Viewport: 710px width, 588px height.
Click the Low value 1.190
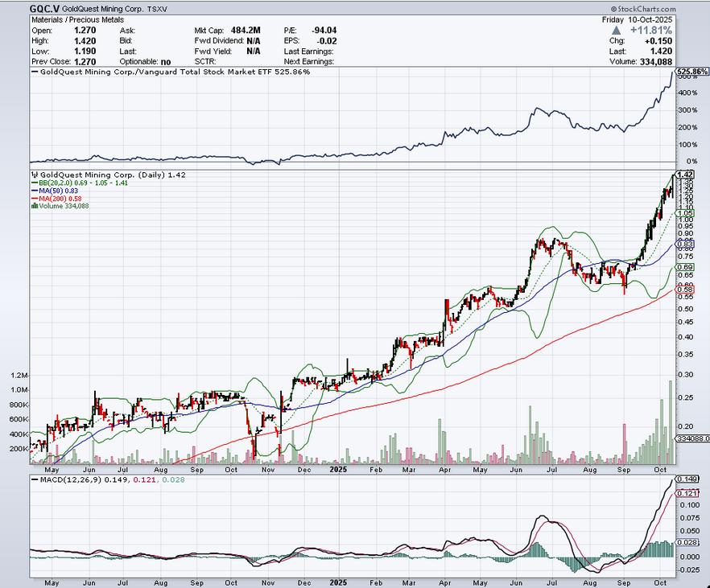(x=85, y=51)
